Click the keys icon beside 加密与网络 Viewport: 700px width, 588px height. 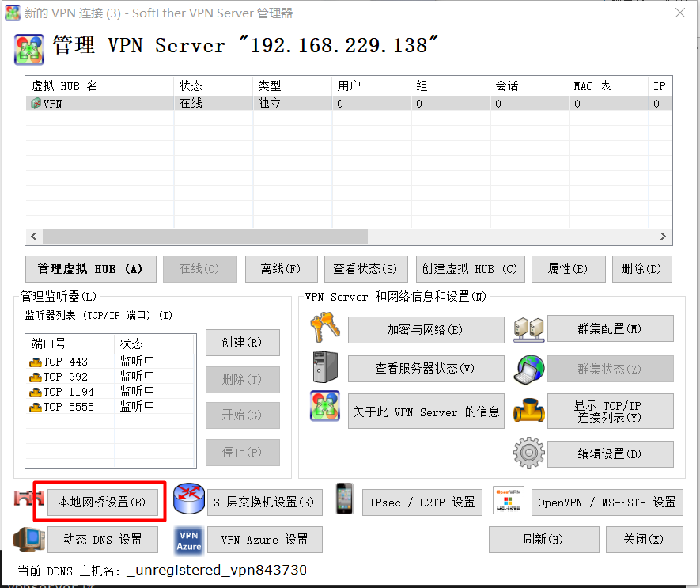(324, 328)
